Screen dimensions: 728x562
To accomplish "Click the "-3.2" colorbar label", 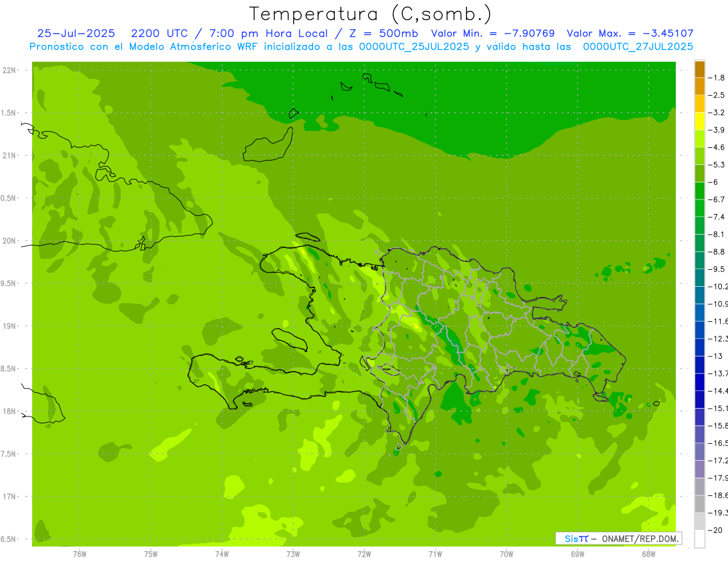I will coord(717,113).
